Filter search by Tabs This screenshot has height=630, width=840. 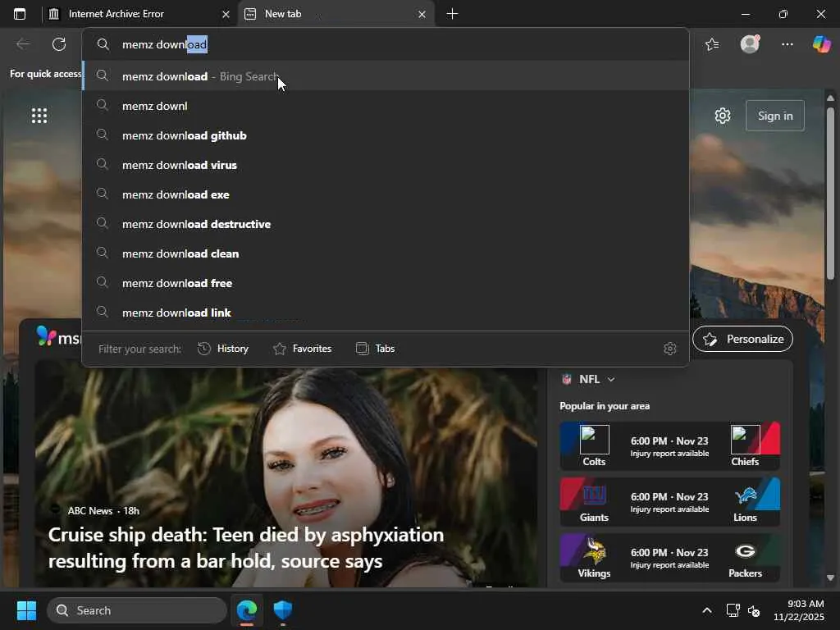376,349
